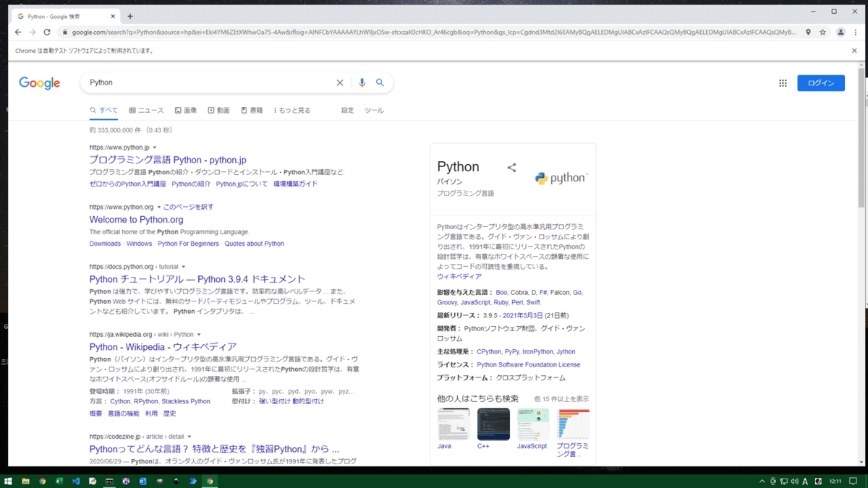Switch to the 動画 tab
This screenshot has width=868, height=488.
pyautogui.click(x=218, y=111)
